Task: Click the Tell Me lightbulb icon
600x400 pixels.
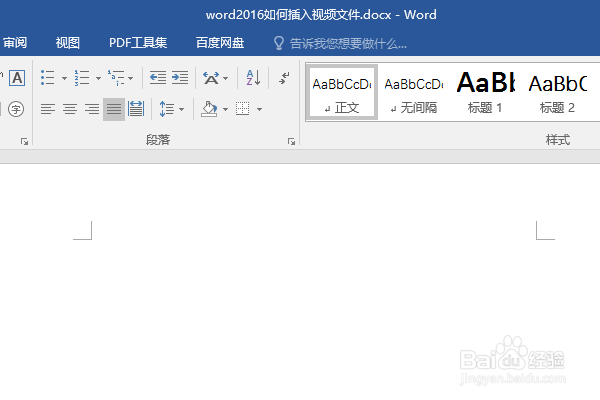Action: 279,43
